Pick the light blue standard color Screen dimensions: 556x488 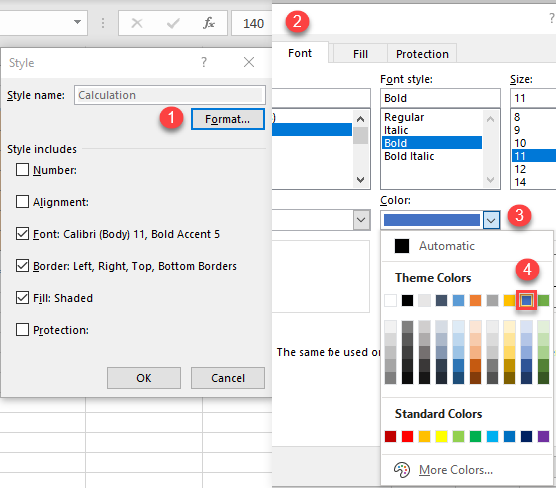(x=493, y=436)
